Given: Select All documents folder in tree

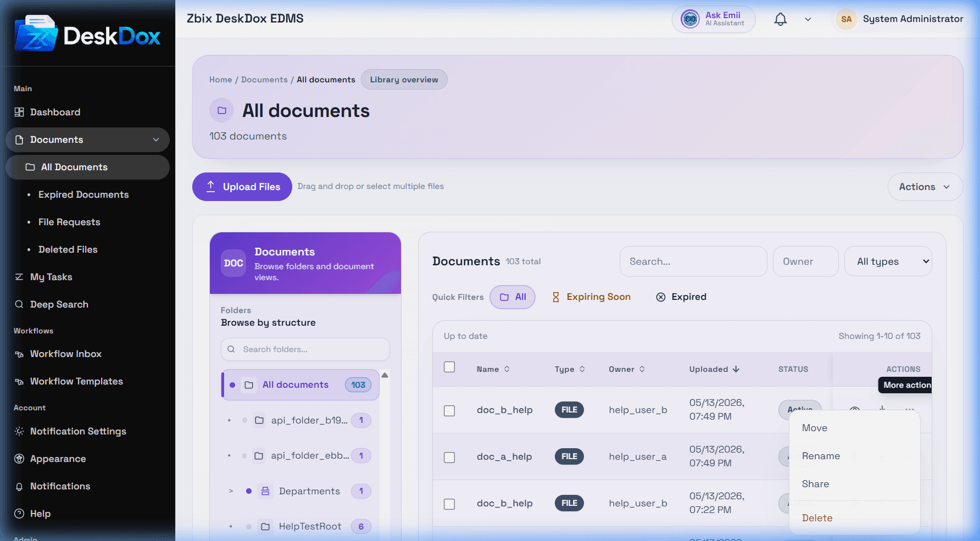Looking at the screenshot, I should (300, 384).
